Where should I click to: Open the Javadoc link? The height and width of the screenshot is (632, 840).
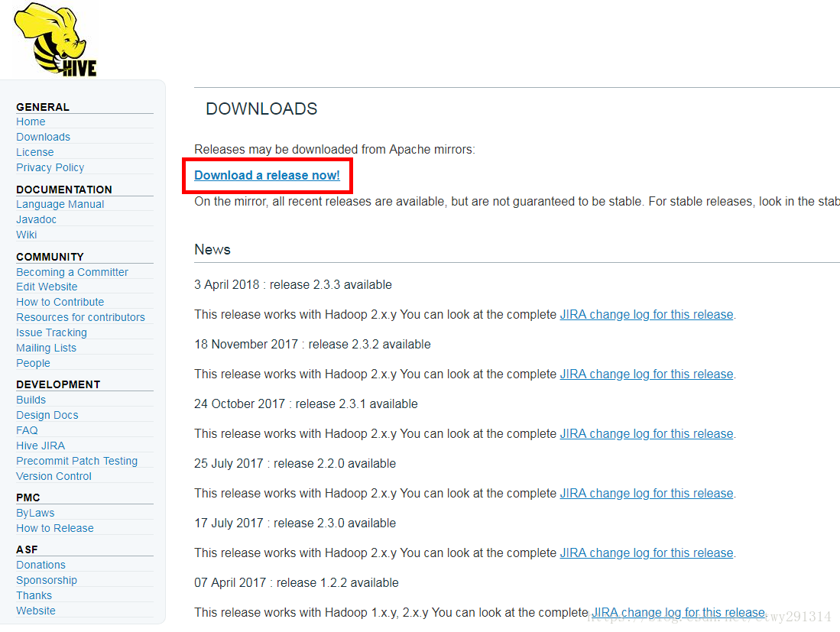tap(36, 219)
